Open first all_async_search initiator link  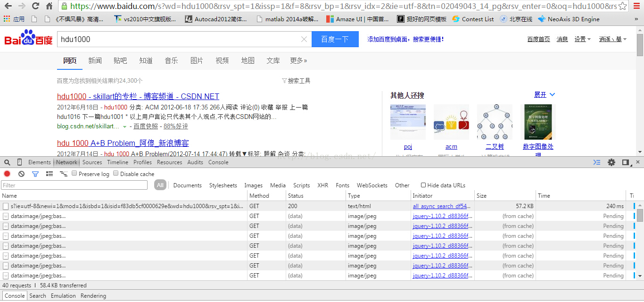[x=442, y=206]
